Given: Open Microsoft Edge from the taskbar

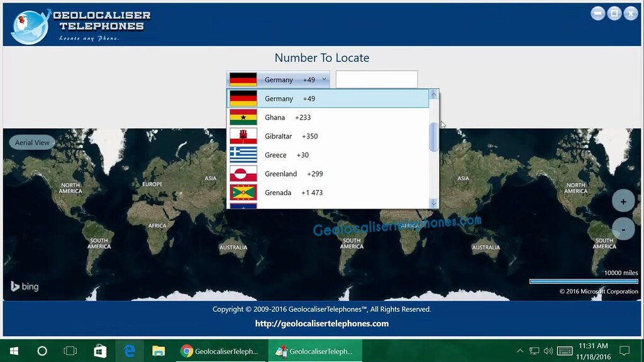Looking at the screenshot, I should pos(130,351).
